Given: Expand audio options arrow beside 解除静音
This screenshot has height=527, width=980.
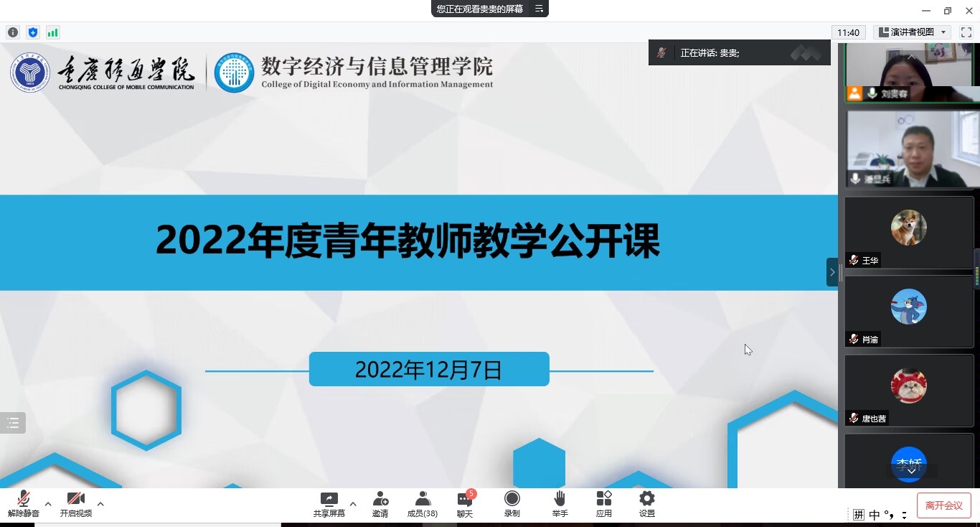Looking at the screenshot, I should pyautogui.click(x=48, y=504).
